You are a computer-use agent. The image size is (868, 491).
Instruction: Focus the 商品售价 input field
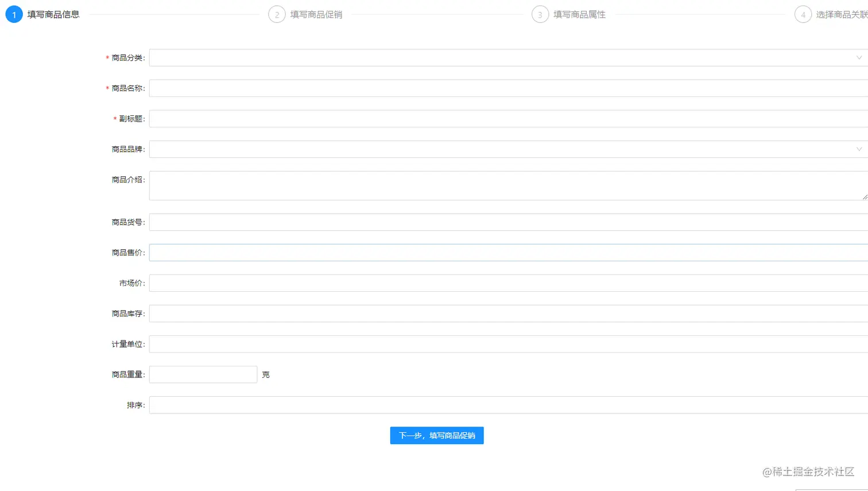coord(509,253)
